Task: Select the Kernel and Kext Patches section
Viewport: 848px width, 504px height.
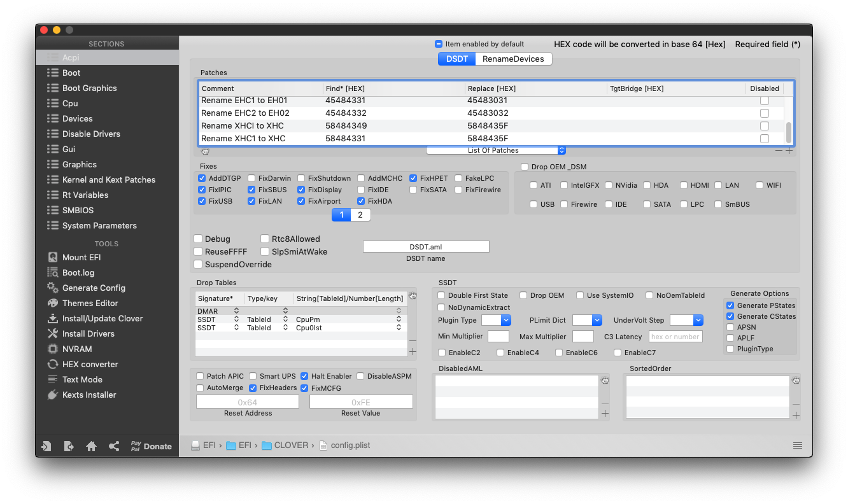Action: tap(108, 179)
